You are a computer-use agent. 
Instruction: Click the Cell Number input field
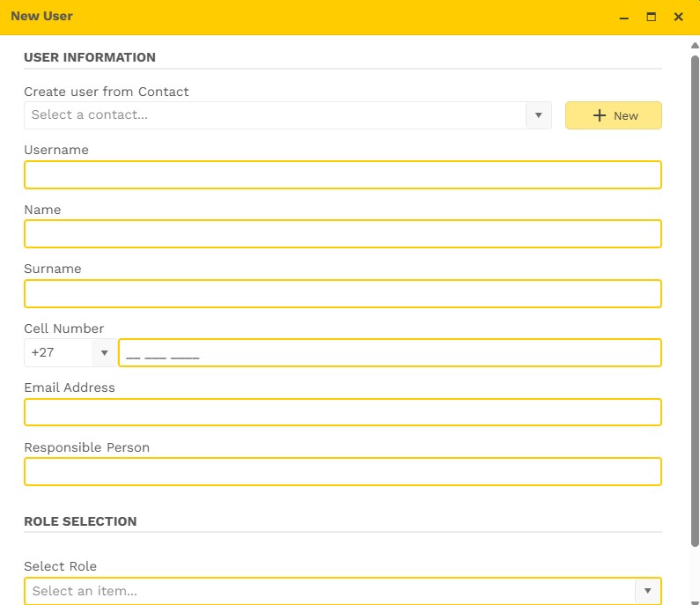pyautogui.click(x=390, y=353)
